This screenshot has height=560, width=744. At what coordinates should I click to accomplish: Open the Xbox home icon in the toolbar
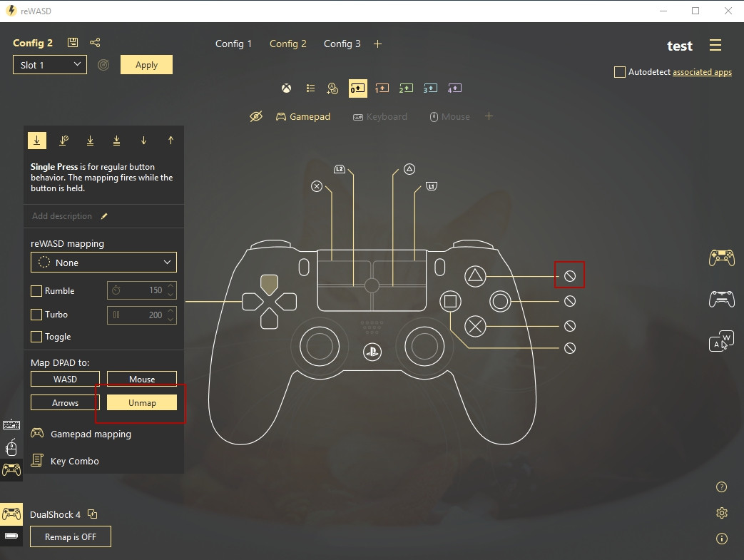[286, 88]
